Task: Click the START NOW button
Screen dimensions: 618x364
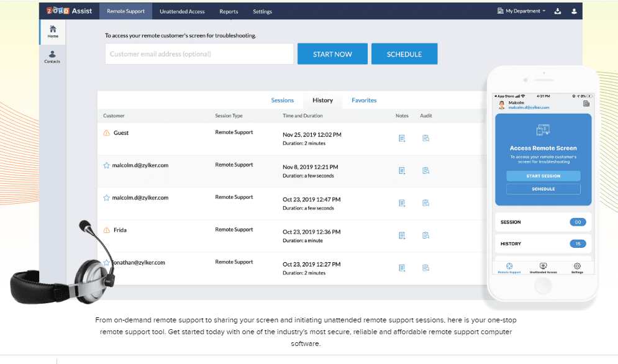Action: coord(332,54)
